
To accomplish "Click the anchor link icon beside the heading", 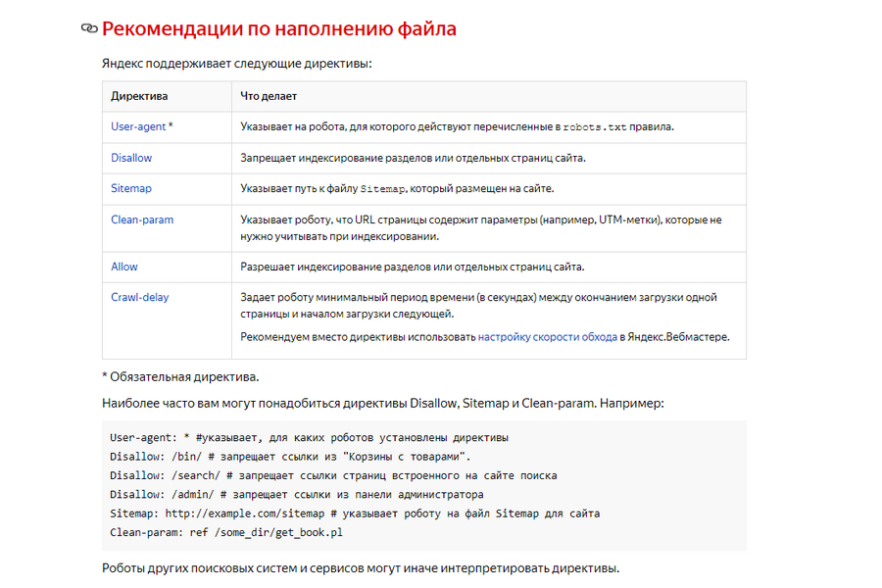I will tap(89, 29).
